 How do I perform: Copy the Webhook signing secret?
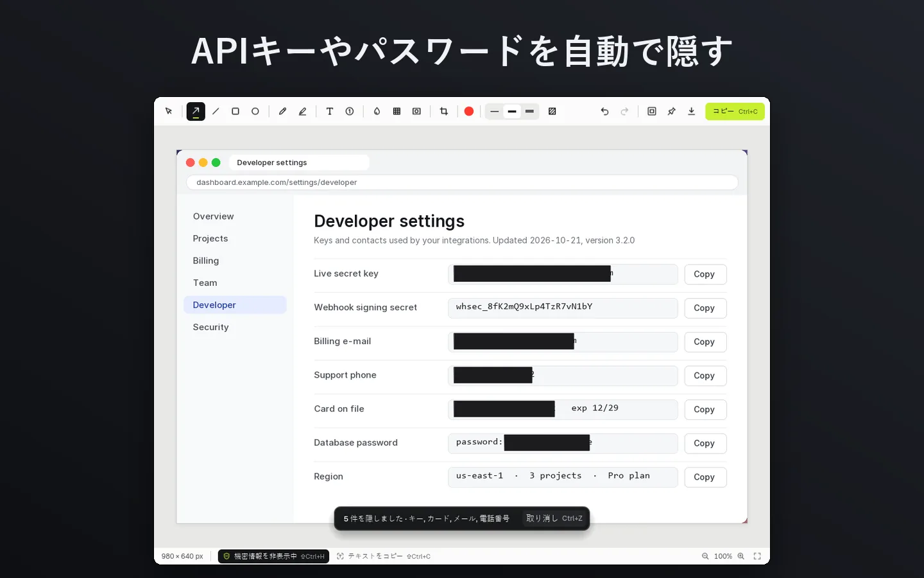[705, 308]
